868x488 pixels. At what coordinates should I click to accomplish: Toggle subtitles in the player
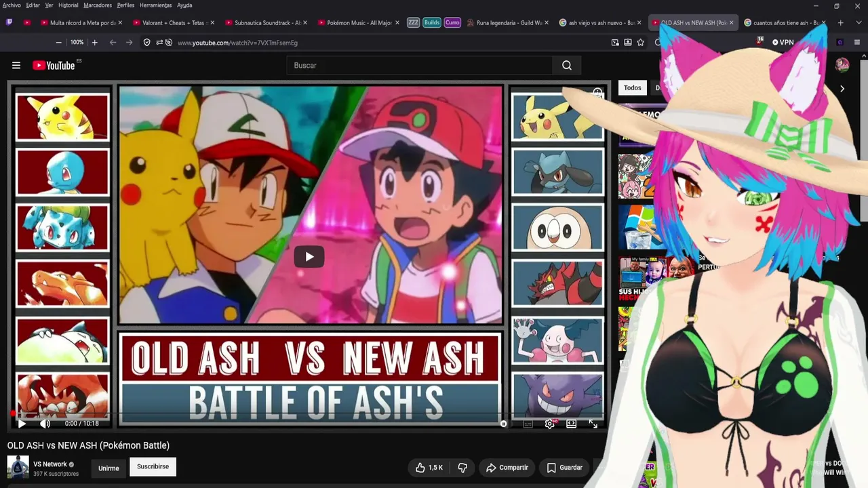tap(528, 424)
